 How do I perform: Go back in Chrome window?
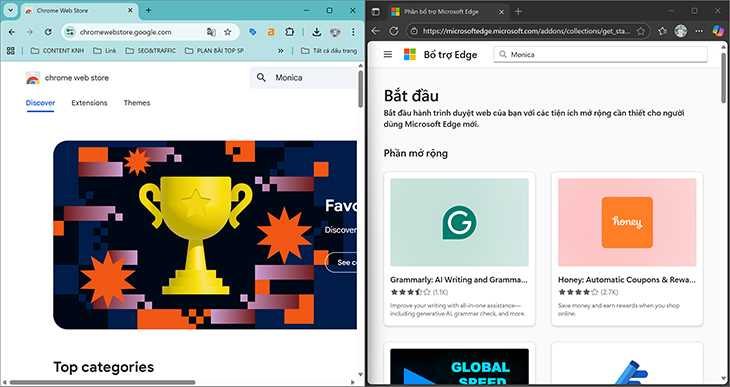coord(12,32)
